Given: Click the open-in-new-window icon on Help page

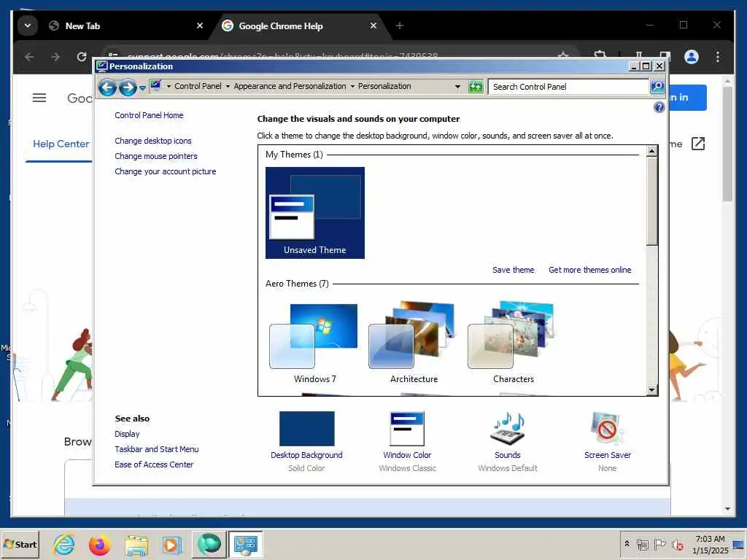Looking at the screenshot, I should pyautogui.click(x=698, y=144).
